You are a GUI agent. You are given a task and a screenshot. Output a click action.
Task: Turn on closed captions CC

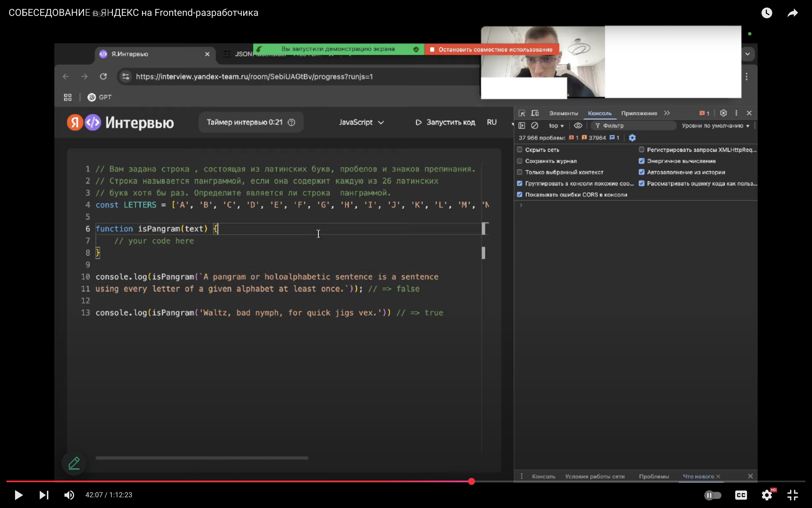741,495
